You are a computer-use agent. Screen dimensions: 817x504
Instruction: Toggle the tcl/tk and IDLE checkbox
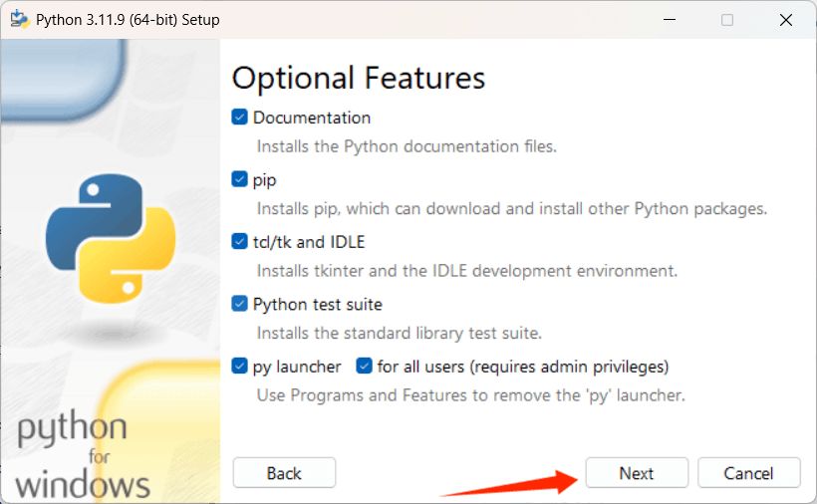[239, 242]
